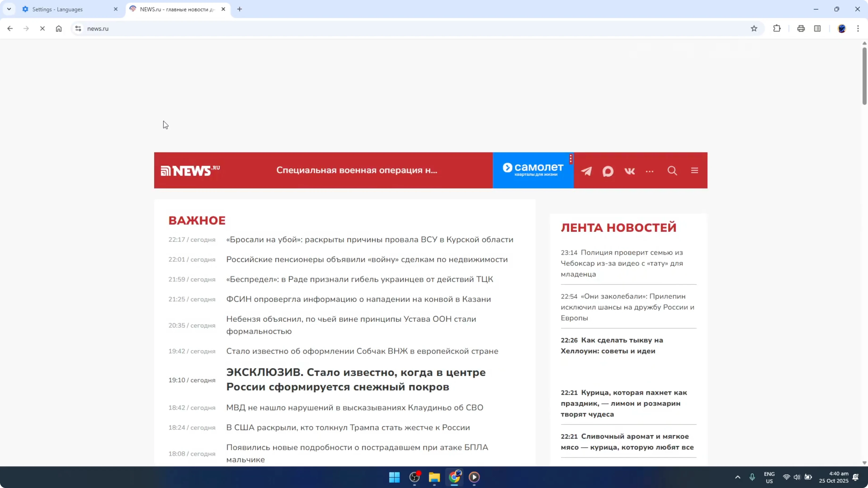Expand more social networks via the ellipsis
Viewport: 868px width, 488px height.
tap(650, 171)
